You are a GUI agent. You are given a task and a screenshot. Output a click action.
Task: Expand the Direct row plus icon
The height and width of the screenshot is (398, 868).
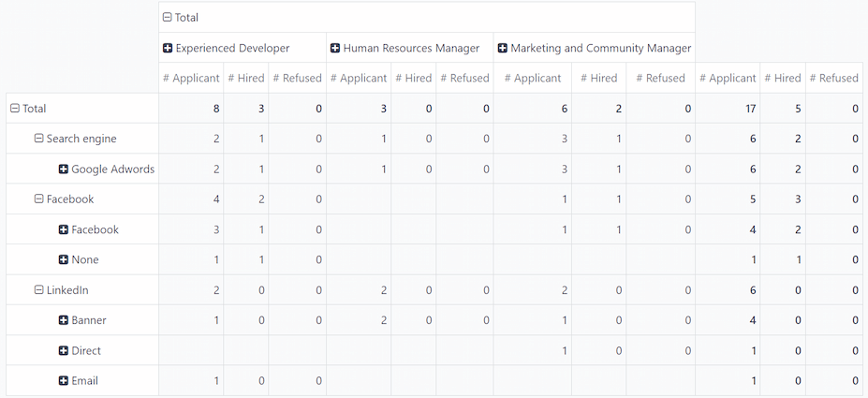point(64,351)
